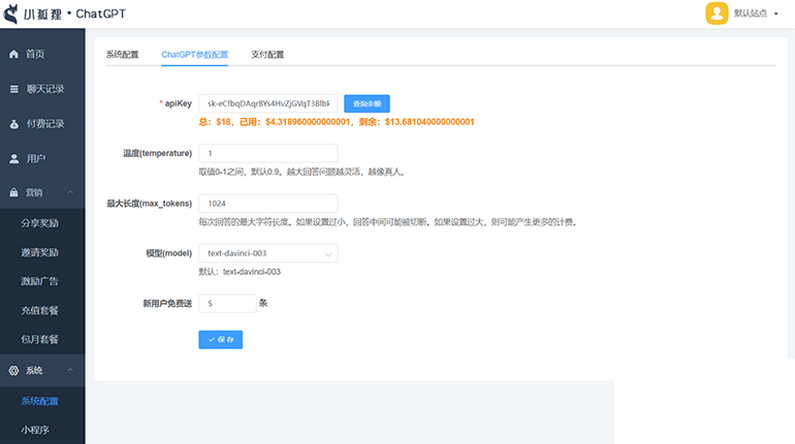Click the max_tokens hint text 每次回答的最大字符长度
795x444 pixels.
tap(388, 222)
